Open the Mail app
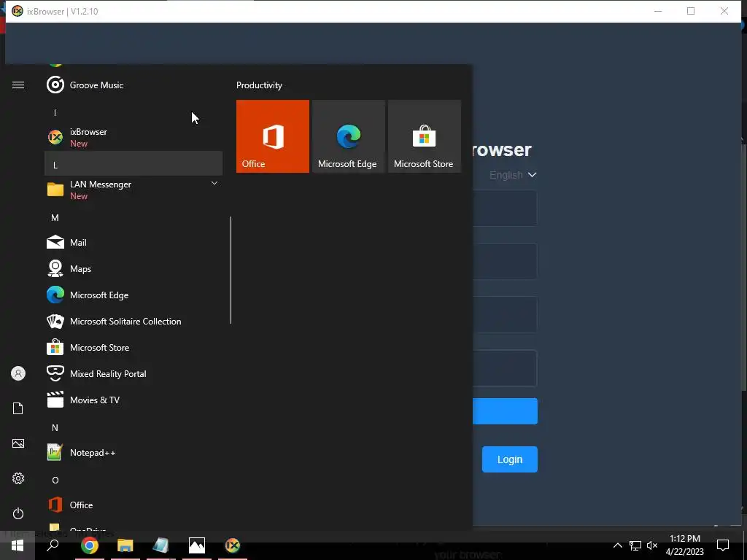 coord(133,242)
